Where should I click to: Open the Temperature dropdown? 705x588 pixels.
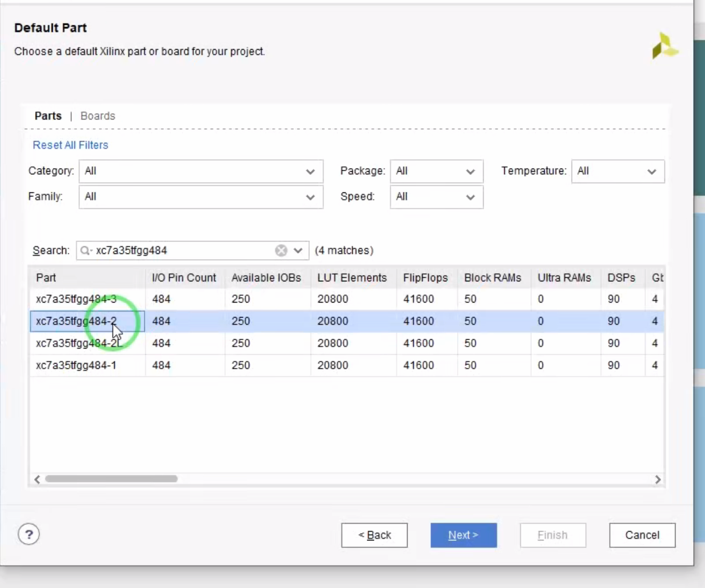pos(618,171)
